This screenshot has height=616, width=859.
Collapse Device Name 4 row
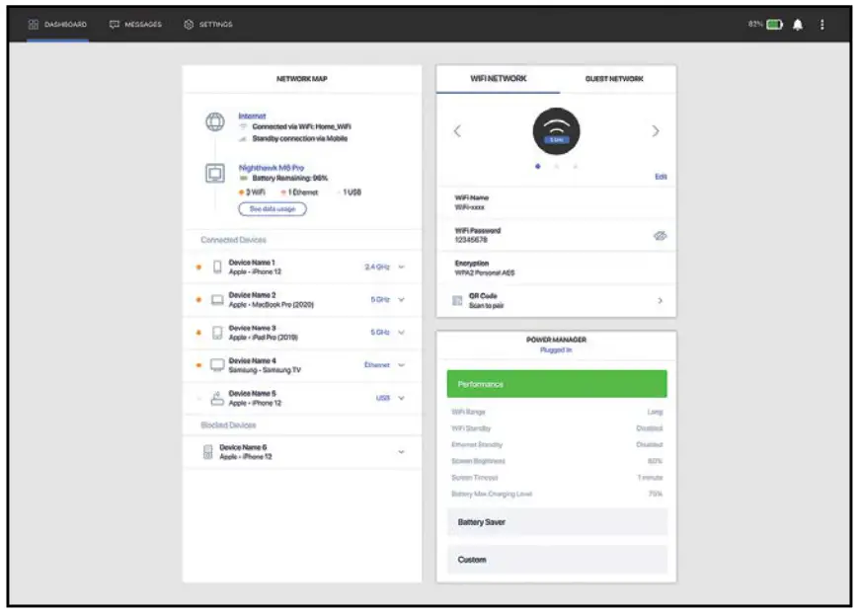(403, 366)
